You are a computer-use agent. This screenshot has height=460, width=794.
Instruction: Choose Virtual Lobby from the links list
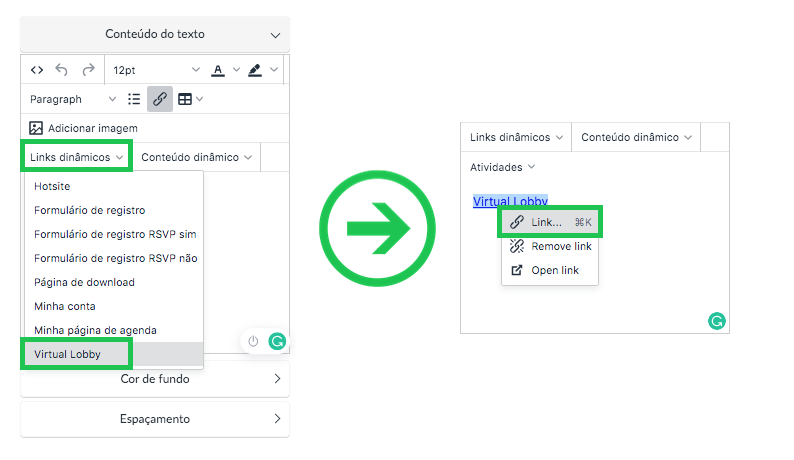[x=114, y=354]
